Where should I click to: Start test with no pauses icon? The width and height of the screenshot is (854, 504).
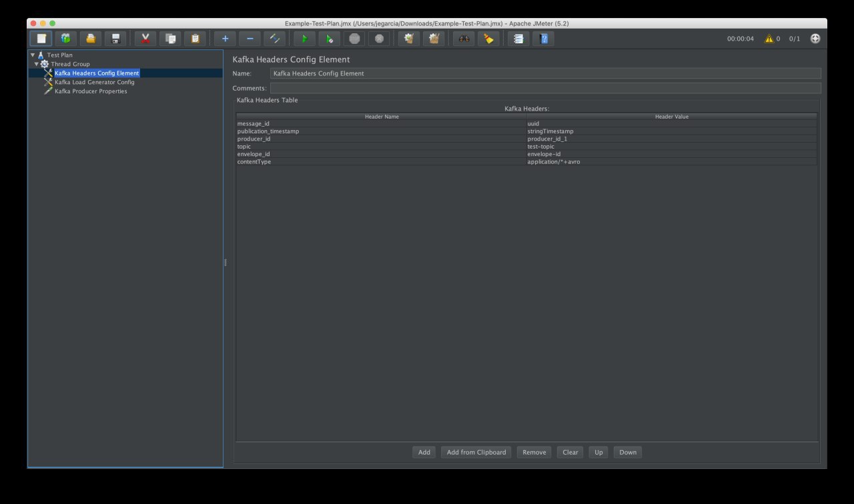329,39
